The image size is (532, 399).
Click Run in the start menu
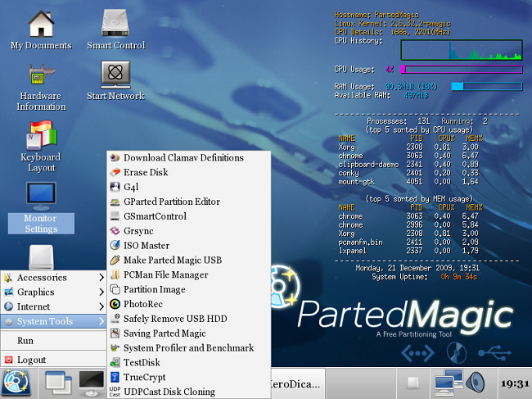(x=25, y=341)
